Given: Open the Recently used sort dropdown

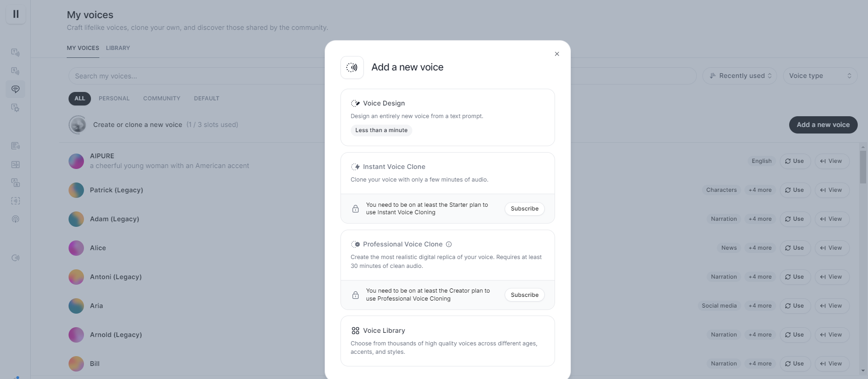Looking at the screenshot, I should point(740,76).
